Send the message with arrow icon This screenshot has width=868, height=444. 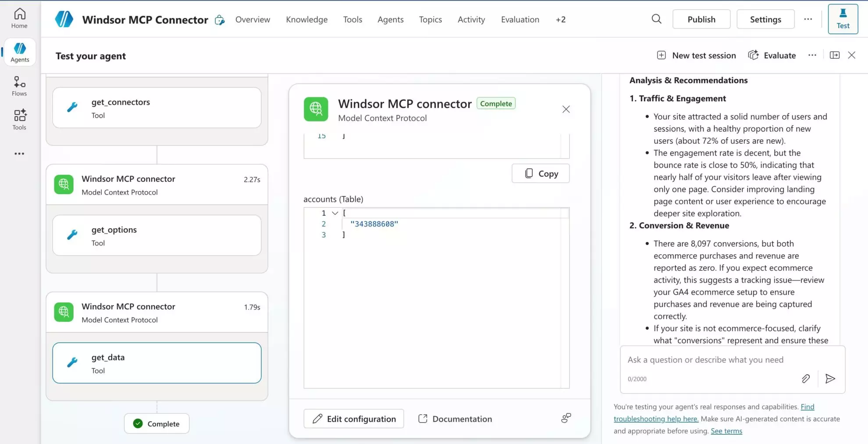pyautogui.click(x=830, y=379)
